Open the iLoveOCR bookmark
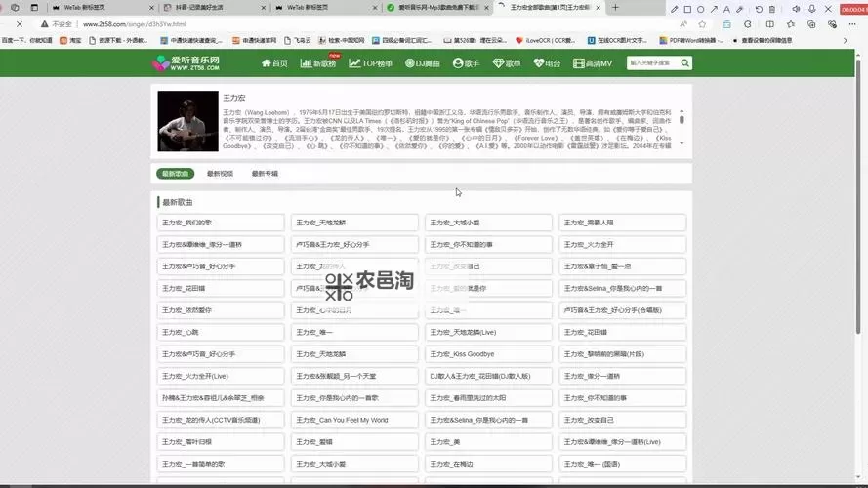 coord(545,40)
